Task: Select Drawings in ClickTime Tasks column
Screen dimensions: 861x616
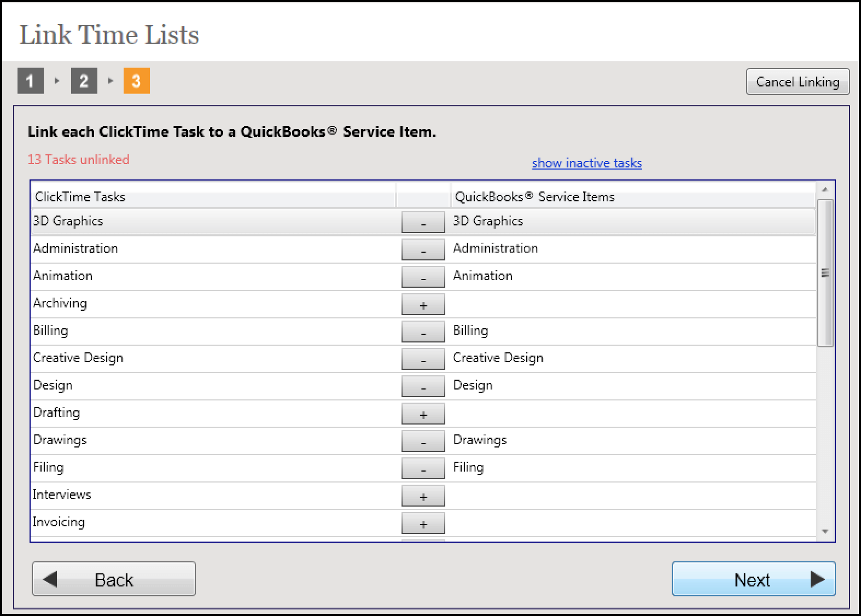Action: [x=60, y=440]
